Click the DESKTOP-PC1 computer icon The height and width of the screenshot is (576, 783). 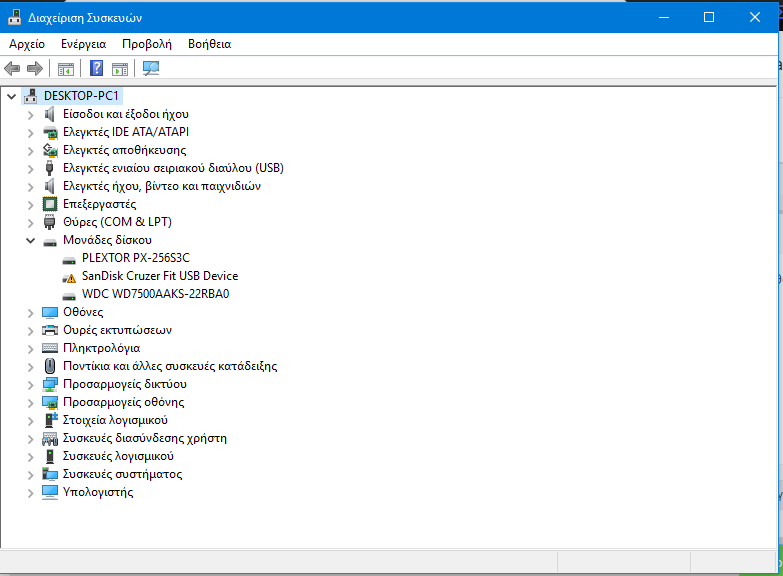(x=30, y=96)
